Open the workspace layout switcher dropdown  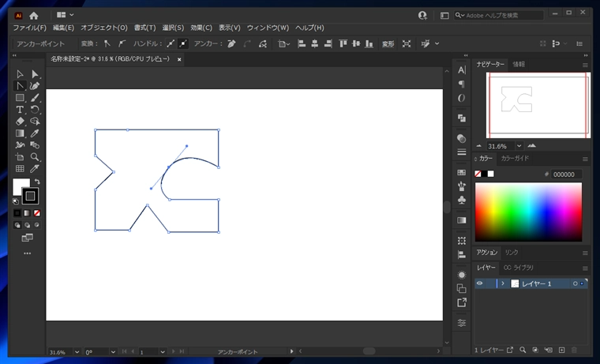(x=65, y=15)
